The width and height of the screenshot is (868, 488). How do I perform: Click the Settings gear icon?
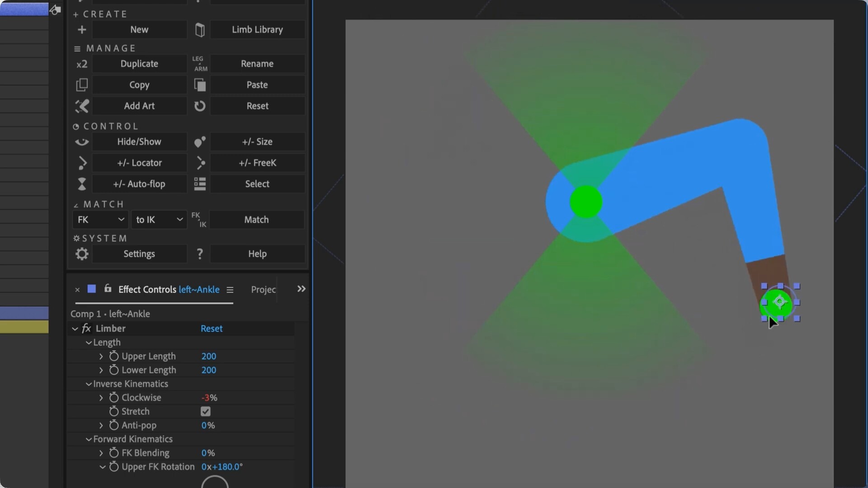pyautogui.click(x=82, y=254)
